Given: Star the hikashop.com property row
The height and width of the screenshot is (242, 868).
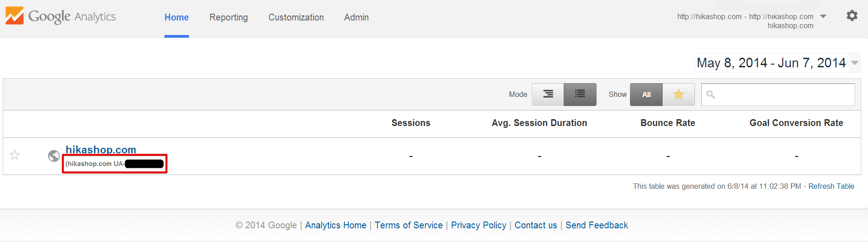Looking at the screenshot, I should click(15, 155).
